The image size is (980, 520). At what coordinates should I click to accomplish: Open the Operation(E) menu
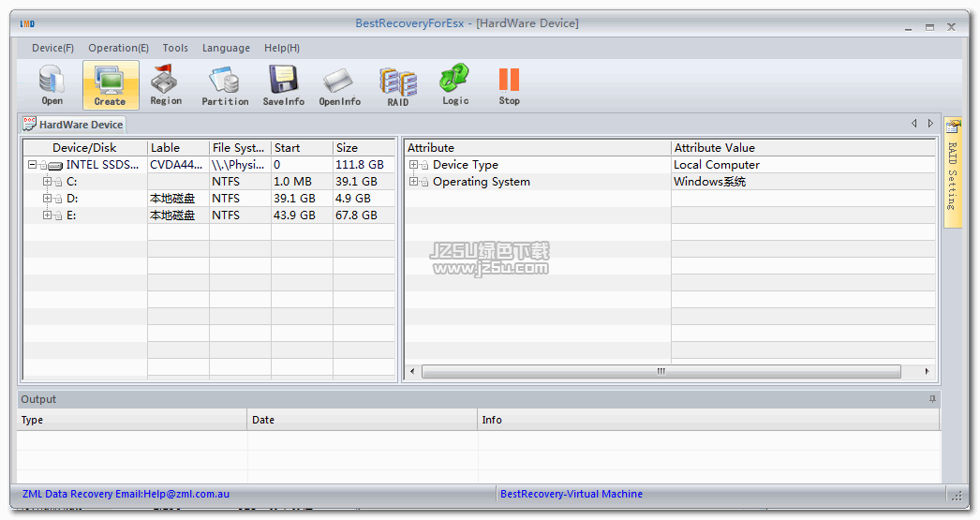(x=118, y=48)
